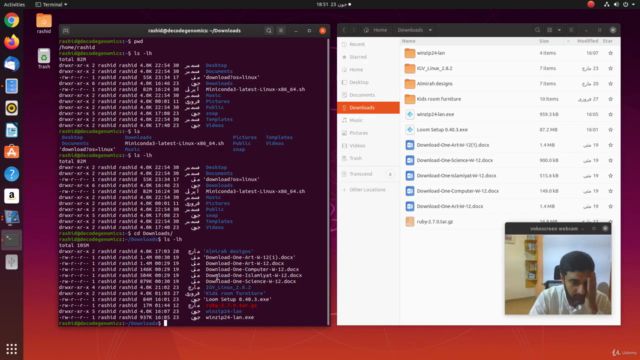Select Videos in Files sidebar
This screenshot has height=360, width=640.
368,145
